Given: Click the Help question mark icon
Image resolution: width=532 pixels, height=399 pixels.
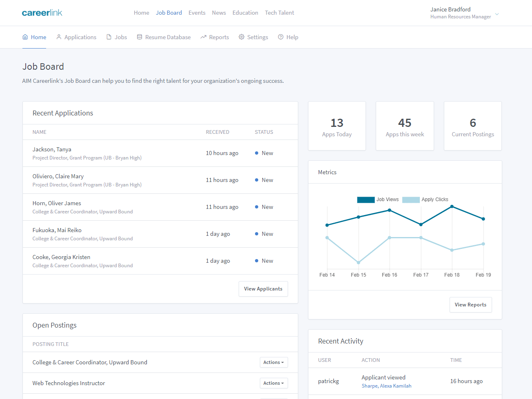Looking at the screenshot, I should click(x=281, y=37).
